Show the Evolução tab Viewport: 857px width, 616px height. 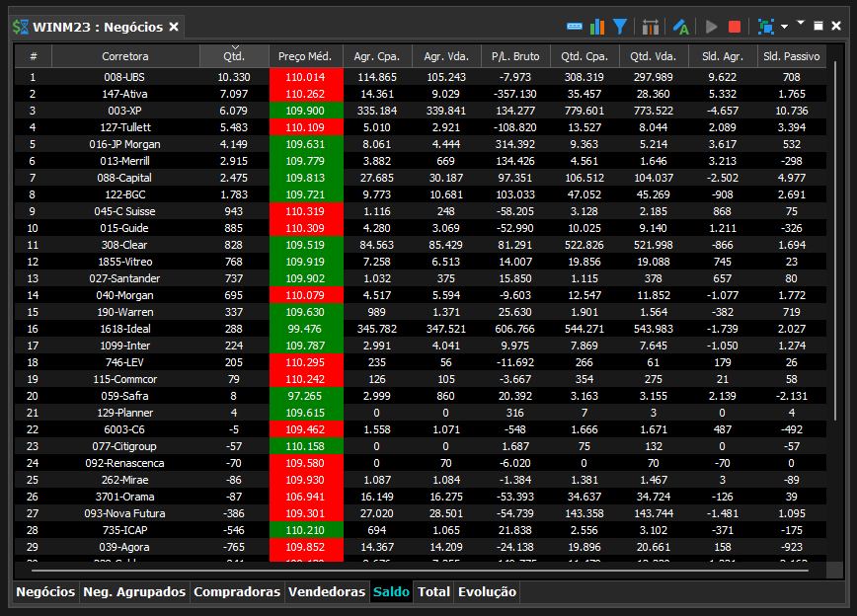487,592
